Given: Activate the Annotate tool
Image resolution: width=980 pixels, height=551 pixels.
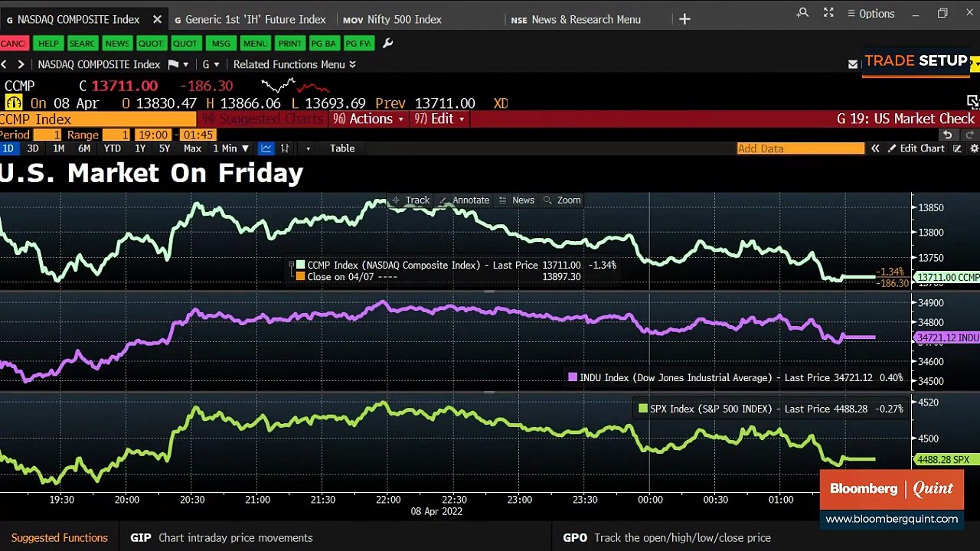Looking at the screenshot, I should 465,200.
